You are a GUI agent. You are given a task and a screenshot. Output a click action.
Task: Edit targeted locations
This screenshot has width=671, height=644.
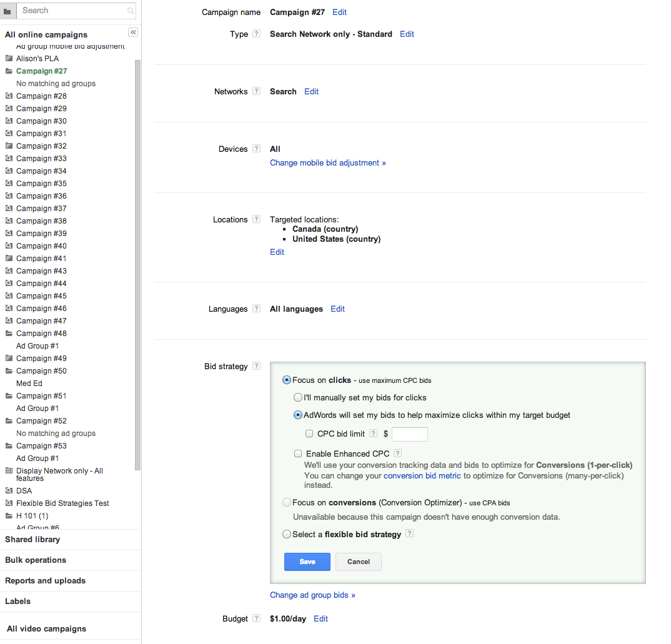(277, 252)
